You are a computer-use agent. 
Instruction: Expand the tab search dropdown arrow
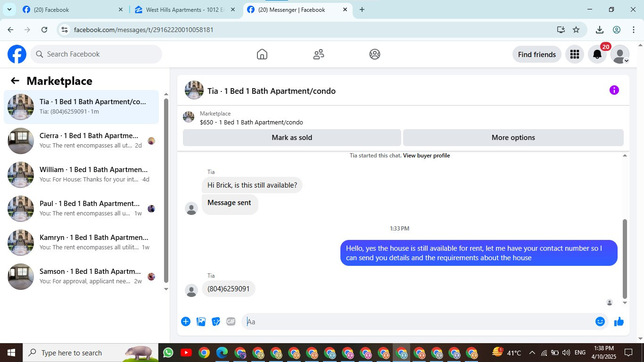pyautogui.click(x=9, y=9)
